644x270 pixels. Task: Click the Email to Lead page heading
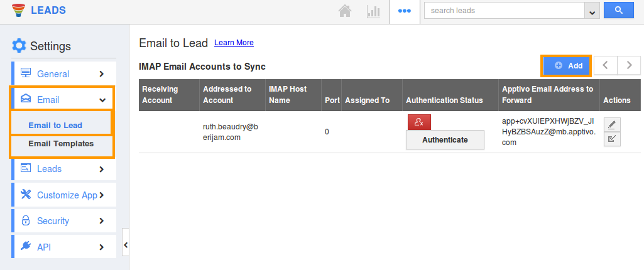pyautogui.click(x=173, y=43)
